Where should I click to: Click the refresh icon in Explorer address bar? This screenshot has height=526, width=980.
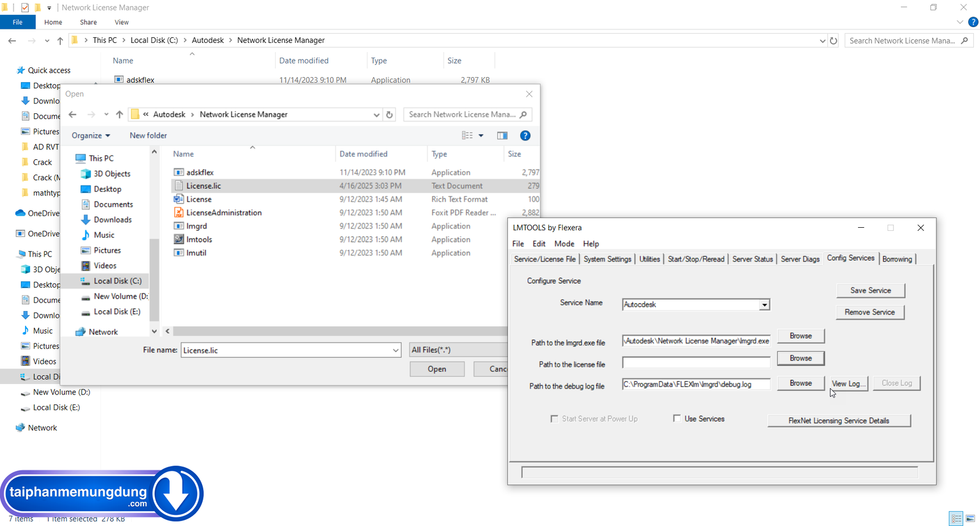834,40
